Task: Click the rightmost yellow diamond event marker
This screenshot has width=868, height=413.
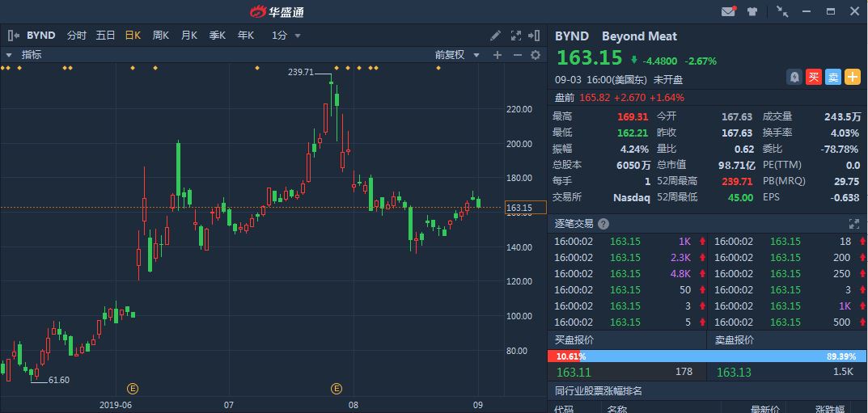Action: [438, 68]
